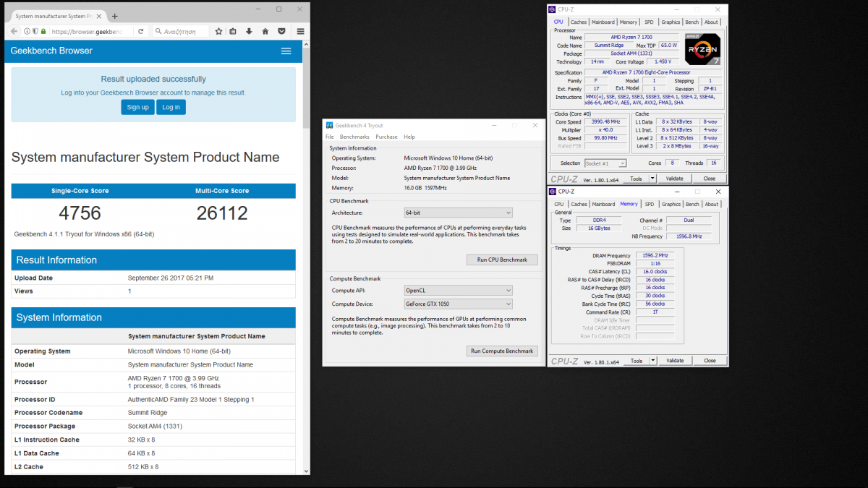Open the Architecture 64-bit dropdown

[x=458, y=213]
